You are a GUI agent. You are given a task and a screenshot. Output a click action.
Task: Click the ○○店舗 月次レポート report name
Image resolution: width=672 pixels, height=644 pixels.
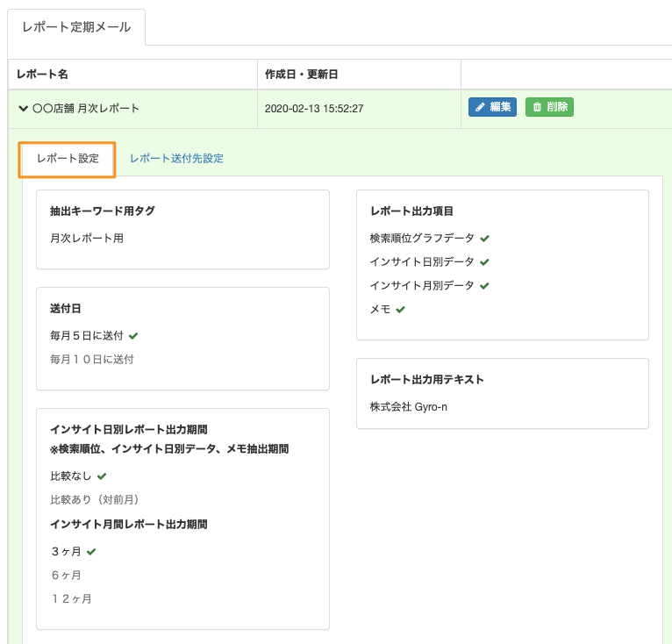86,109
